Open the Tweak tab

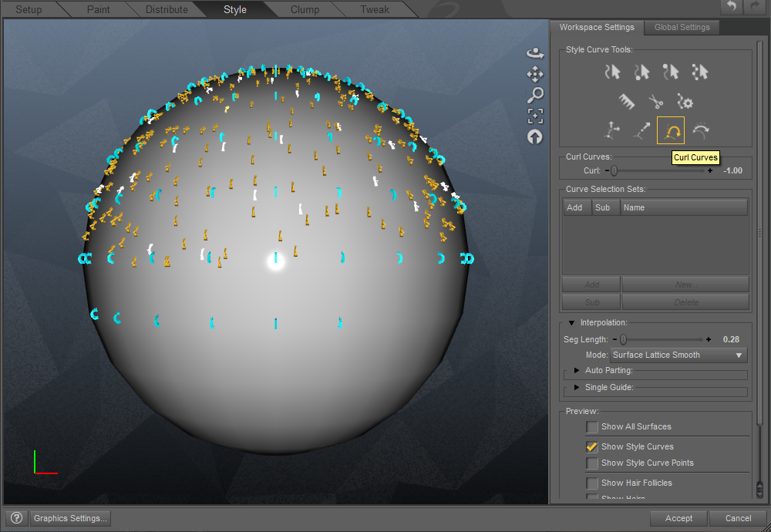coord(375,9)
